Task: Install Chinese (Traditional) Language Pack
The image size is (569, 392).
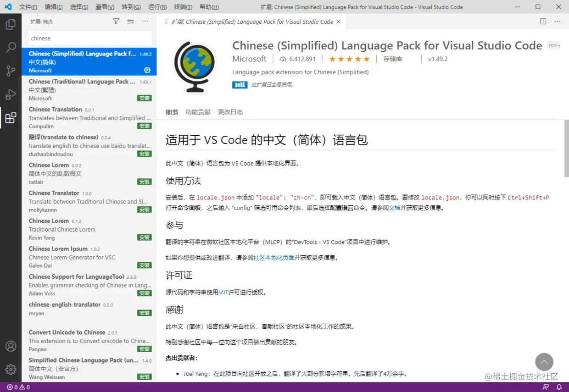Action: click(145, 98)
